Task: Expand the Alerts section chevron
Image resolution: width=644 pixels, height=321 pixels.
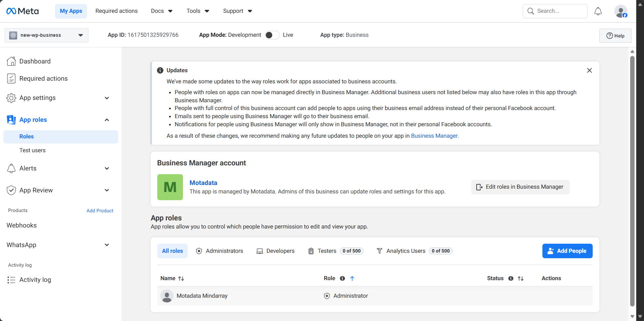Action: (x=107, y=168)
